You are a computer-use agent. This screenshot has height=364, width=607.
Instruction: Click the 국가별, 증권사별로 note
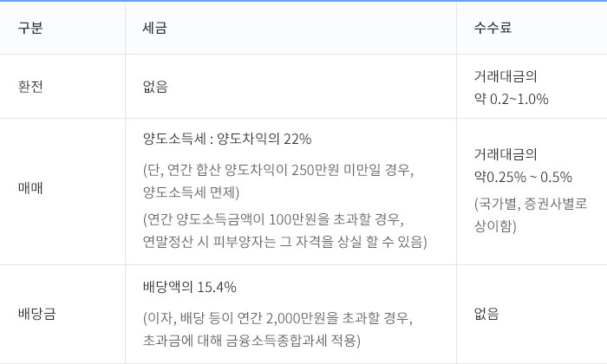531,204
